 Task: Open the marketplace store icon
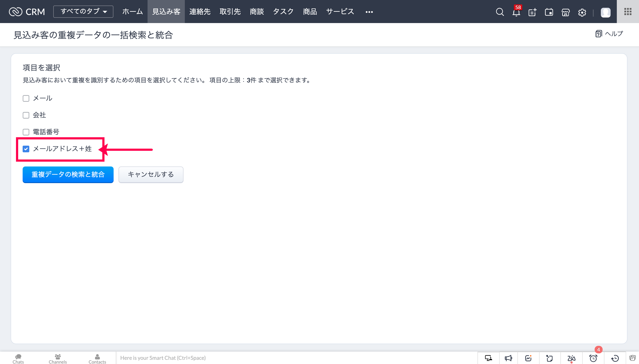click(x=565, y=12)
